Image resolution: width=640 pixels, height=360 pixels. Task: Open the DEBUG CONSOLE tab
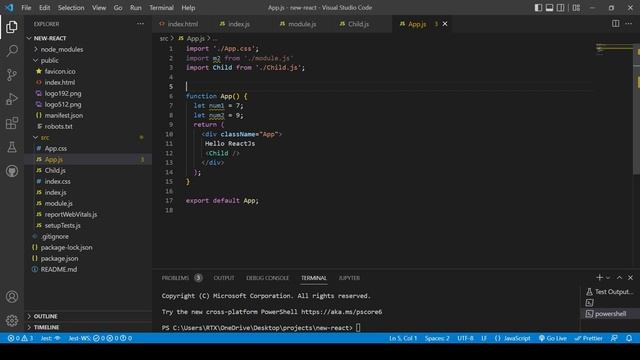coord(267,278)
